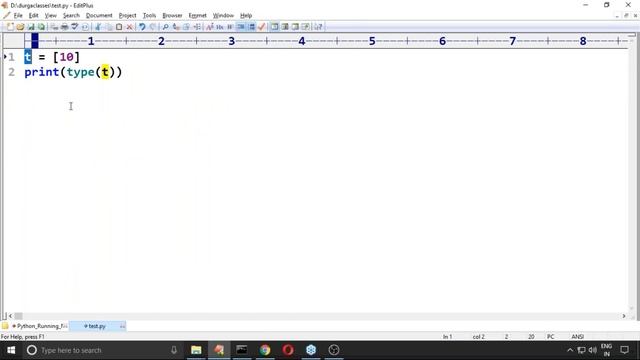640x360 pixels.
Task: Click the red X Delete icon
Action: tap(129, 27)
